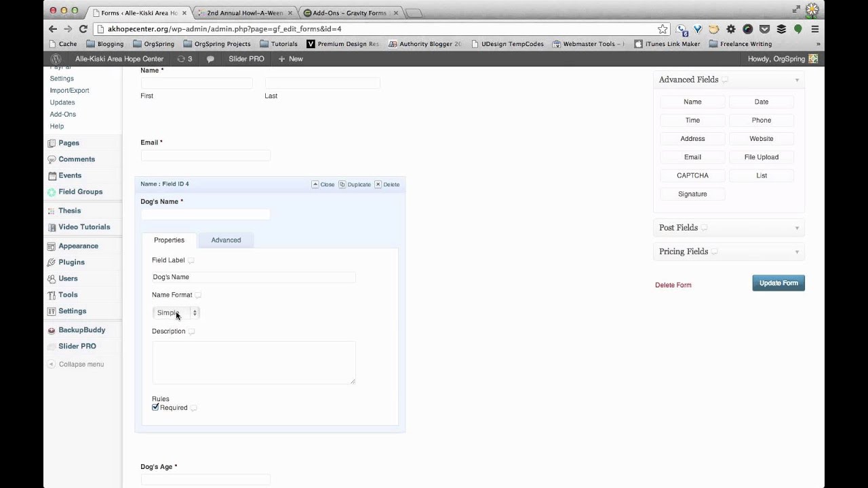Click the green speech bubble extension icon

[x=798, y=29]
